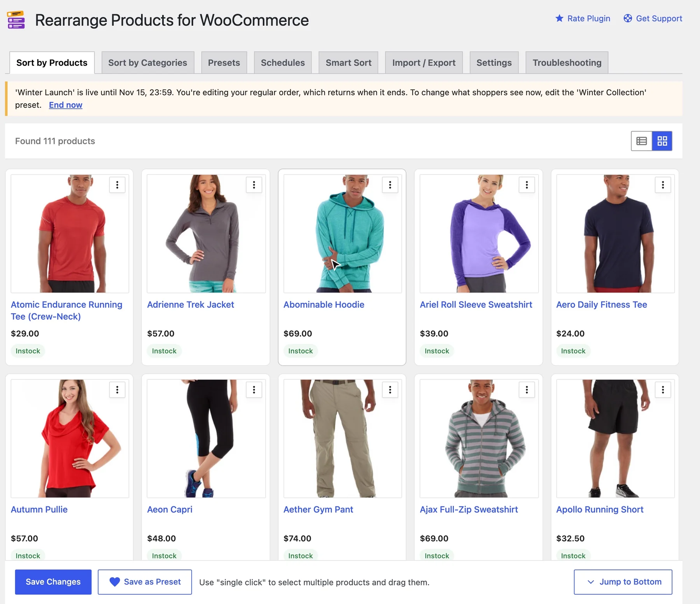Open Adrienne Trek Jacket product link

(x=191, y=305)
